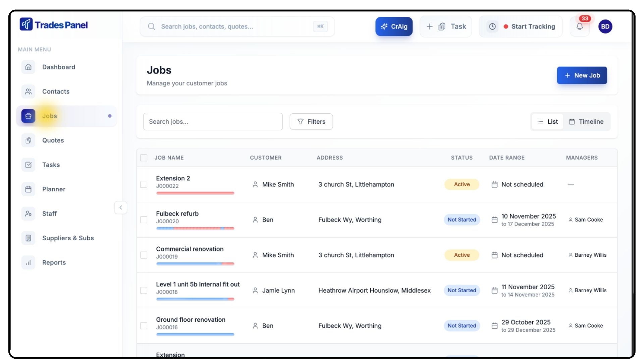
Task: Open the BD user avatar
Action: (605, 26)
